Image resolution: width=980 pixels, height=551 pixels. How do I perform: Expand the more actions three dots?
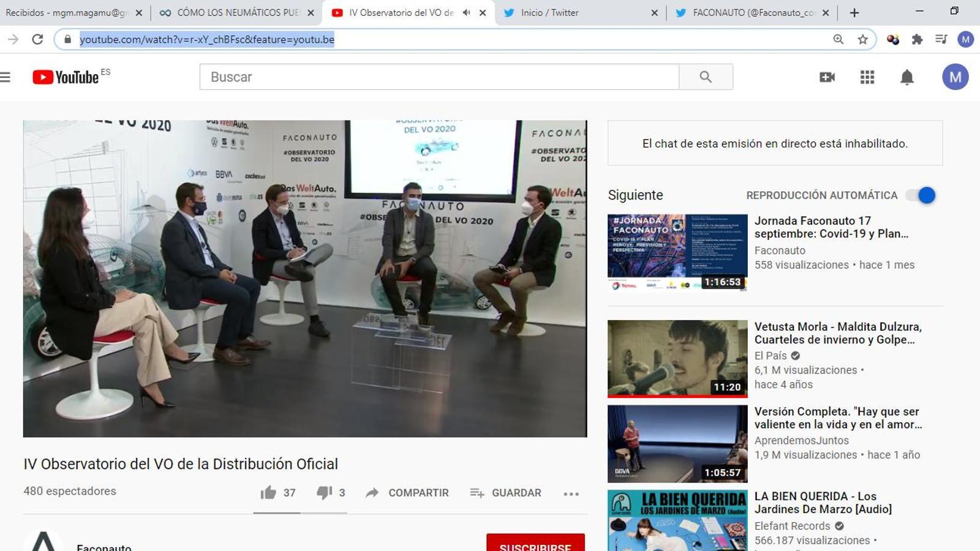coord(571,494)
